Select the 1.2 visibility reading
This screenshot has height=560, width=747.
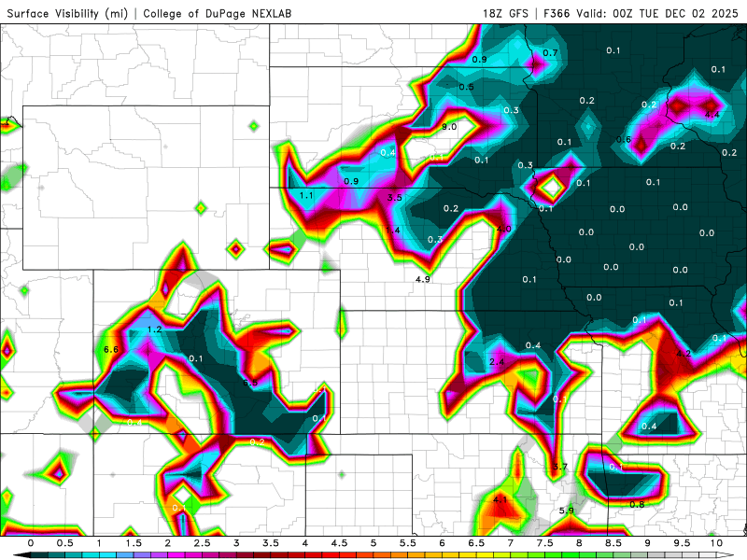pos(154,329)
